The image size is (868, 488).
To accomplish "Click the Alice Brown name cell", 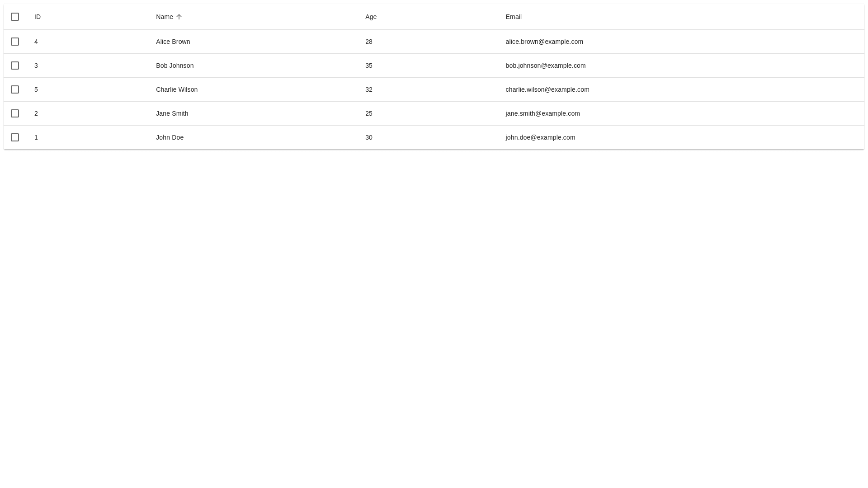I will (173, 42).
